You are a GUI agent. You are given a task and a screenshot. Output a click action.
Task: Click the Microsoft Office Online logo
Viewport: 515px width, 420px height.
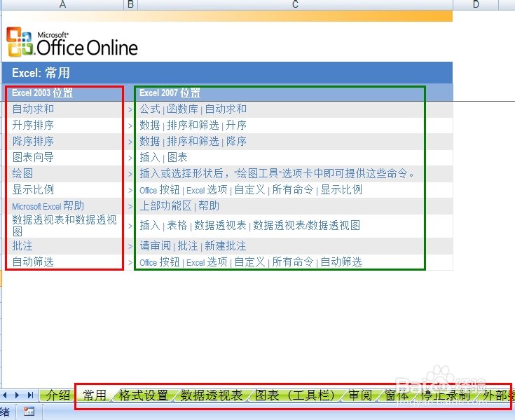(72, 42)
